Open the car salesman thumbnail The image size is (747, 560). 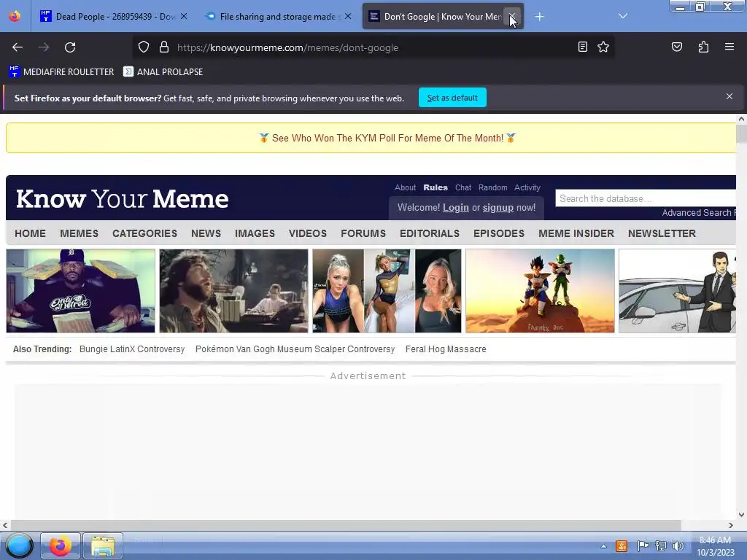677,291
